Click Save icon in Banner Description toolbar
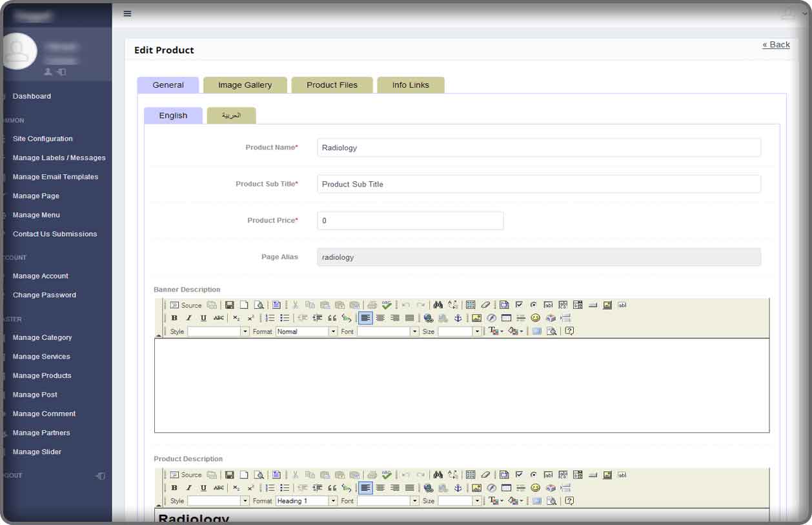 (229, 305)
